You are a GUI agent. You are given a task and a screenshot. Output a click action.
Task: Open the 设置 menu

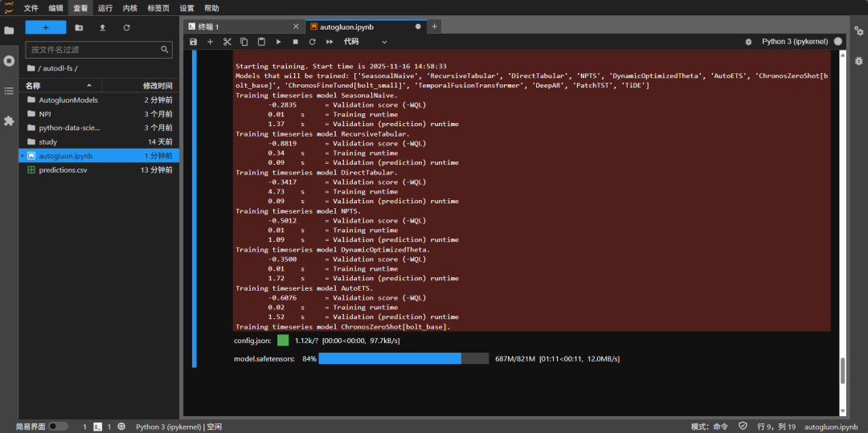(x=187, y=8)
